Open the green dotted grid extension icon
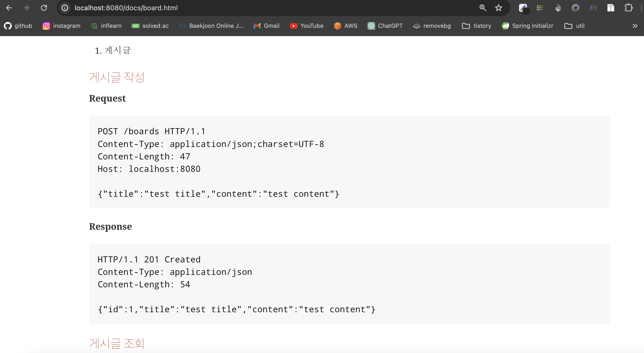644x353 pixels. pyautogui.click(x=540, y=8)
